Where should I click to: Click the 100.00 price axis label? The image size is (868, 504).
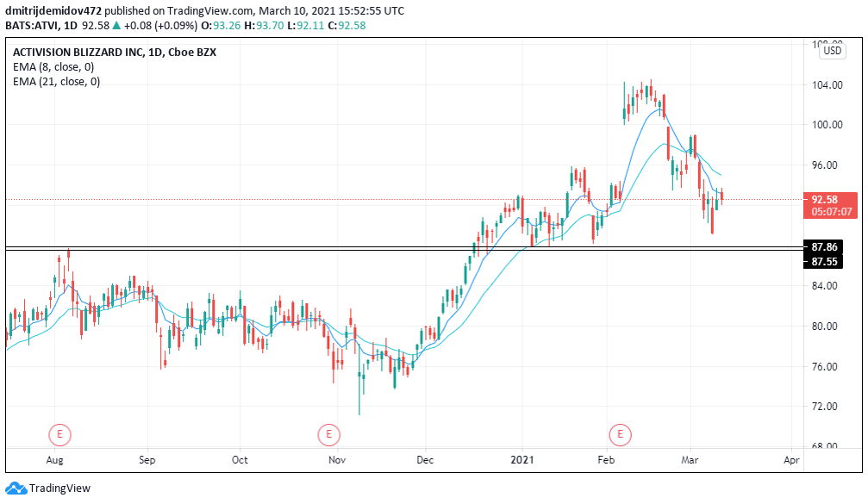pos(827,124)
